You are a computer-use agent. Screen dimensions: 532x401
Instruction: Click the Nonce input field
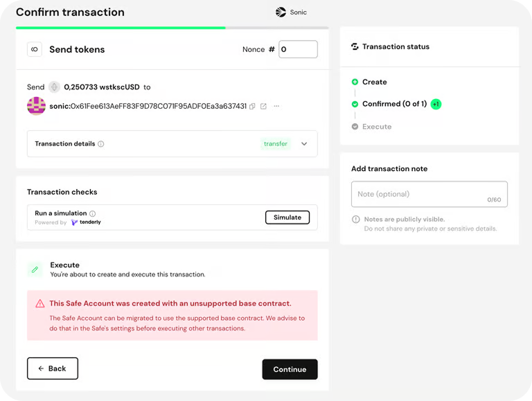click(298, 49)
